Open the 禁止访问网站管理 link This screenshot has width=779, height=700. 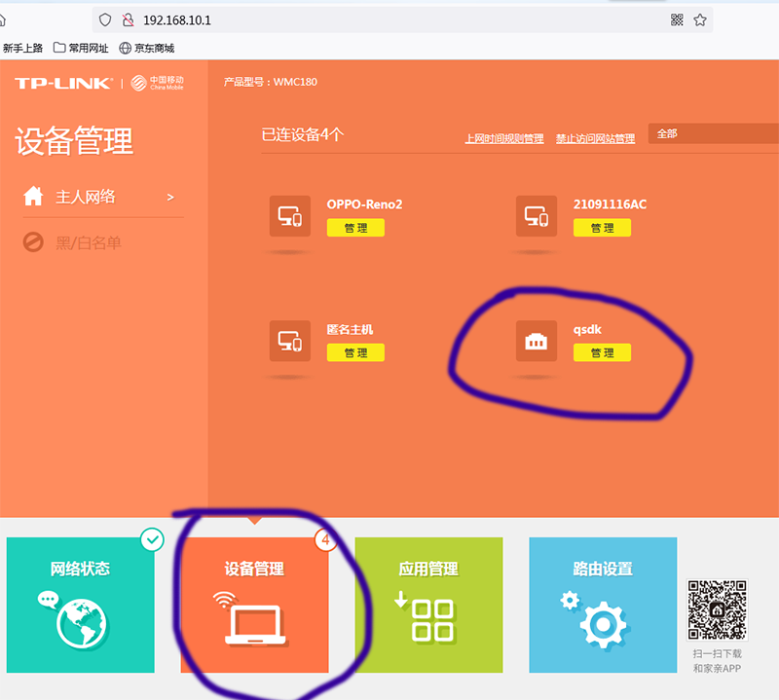[x=595, y=139]
